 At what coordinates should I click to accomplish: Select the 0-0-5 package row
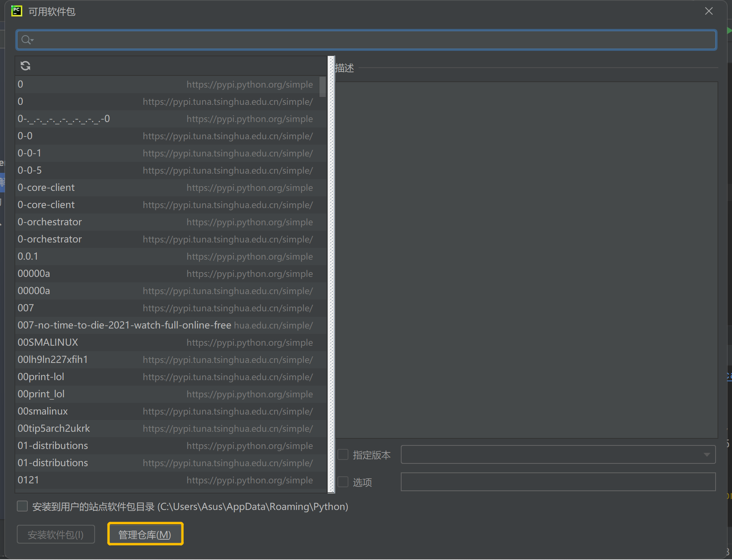point(171,171)
